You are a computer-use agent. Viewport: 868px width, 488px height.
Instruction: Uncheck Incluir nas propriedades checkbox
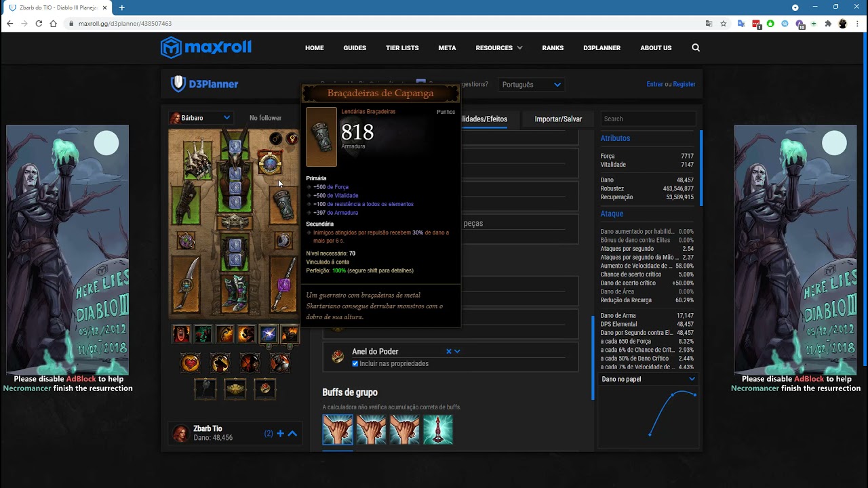pos(355,364)
